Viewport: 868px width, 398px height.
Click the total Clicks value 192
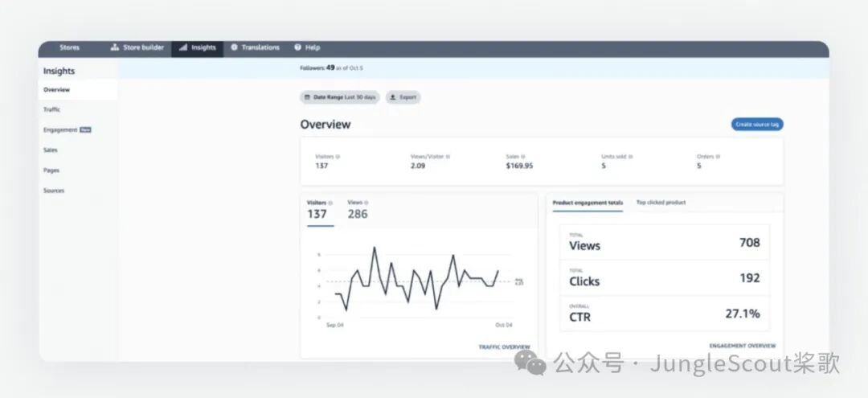(750, 278)
